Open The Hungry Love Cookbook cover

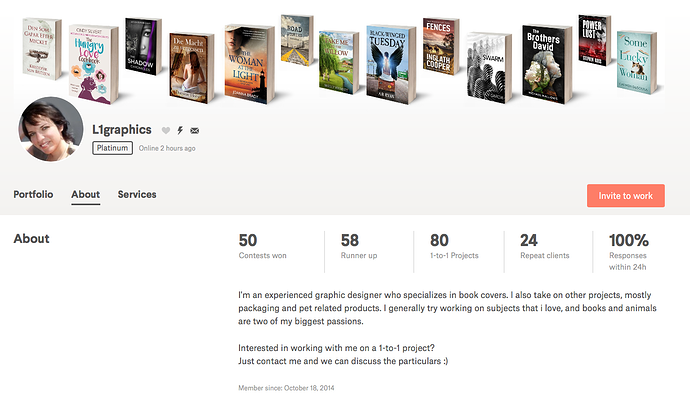(96, 64)
